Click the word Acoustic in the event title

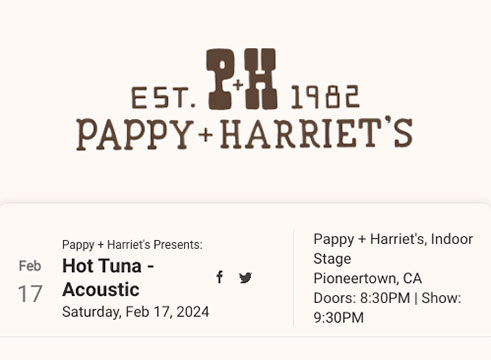101,289
